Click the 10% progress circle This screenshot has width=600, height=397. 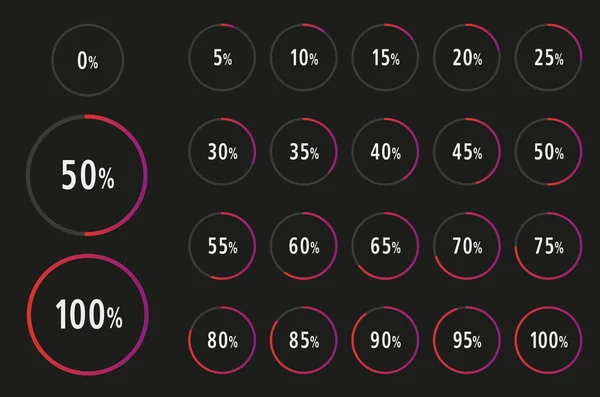[x=303, y=57]
